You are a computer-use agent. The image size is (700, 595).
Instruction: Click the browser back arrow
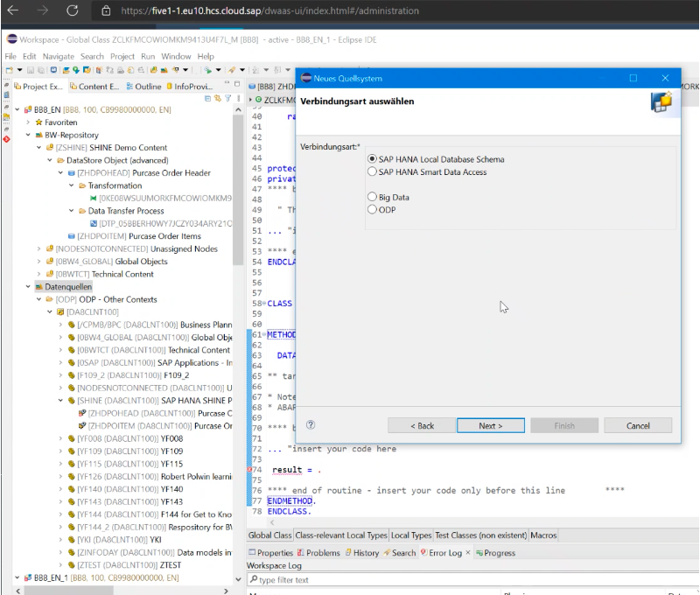click(x=13, y=10)
